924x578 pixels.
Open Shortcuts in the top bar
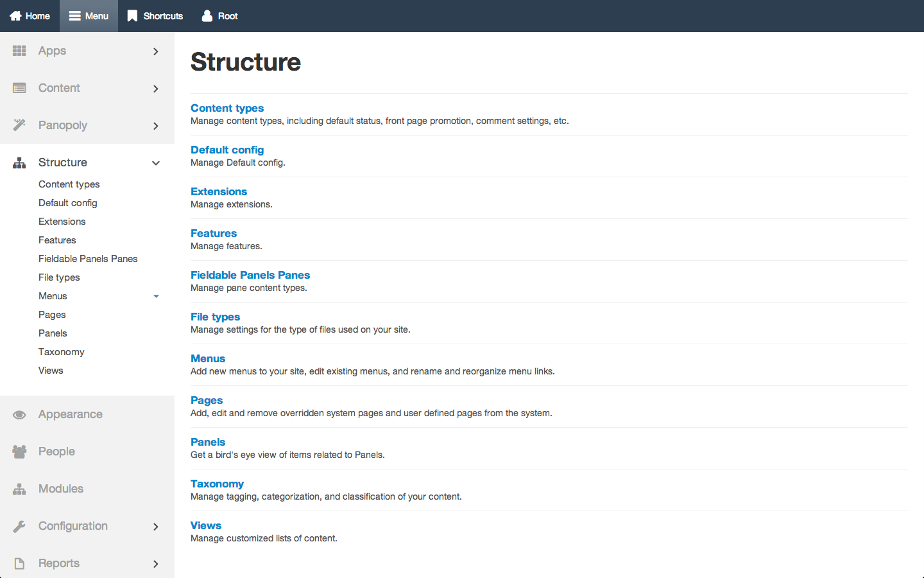click(155, 16)
